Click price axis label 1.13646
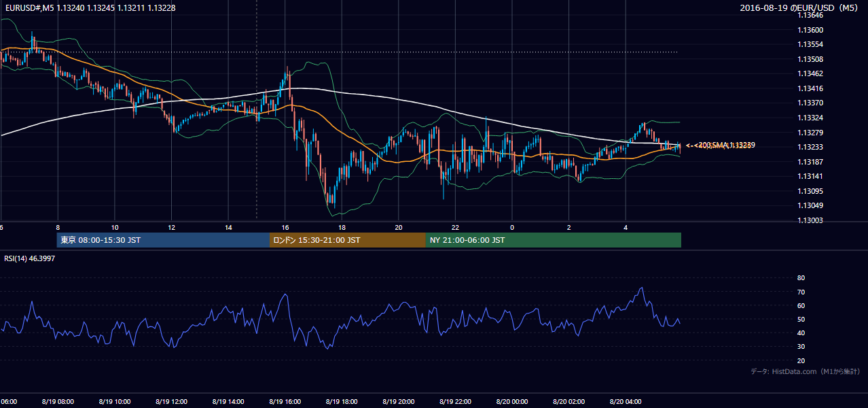The height and width of the screenshot is (408, 868). click(810, 16)
